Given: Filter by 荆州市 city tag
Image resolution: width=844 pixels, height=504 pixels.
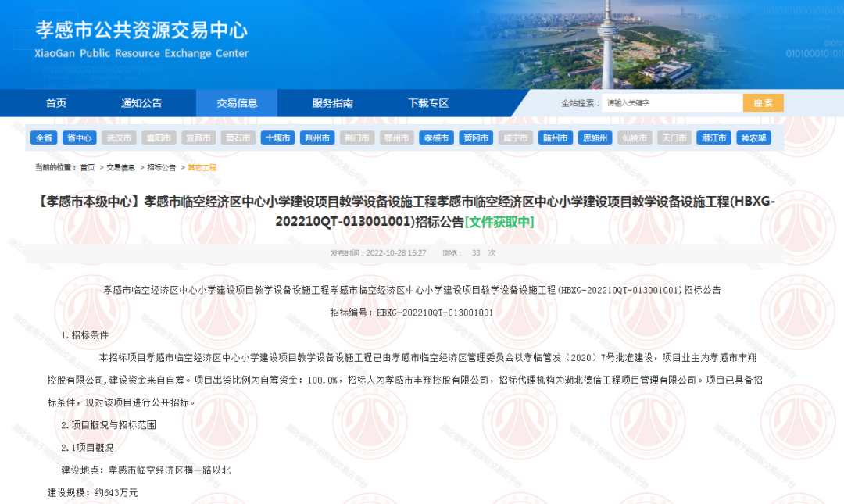Looking at the screenshot, I should 317,138.
